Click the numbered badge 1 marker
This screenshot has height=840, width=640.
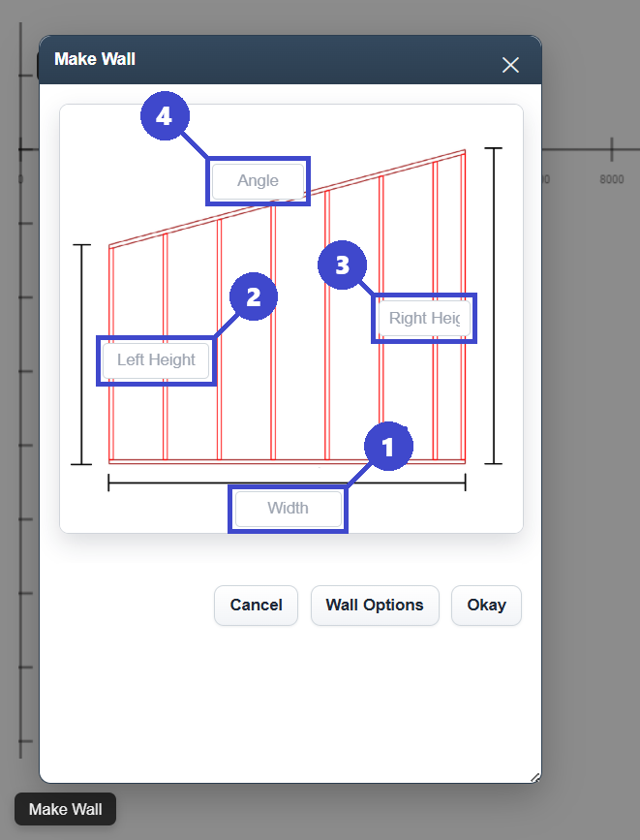click(x=388, y=448)
